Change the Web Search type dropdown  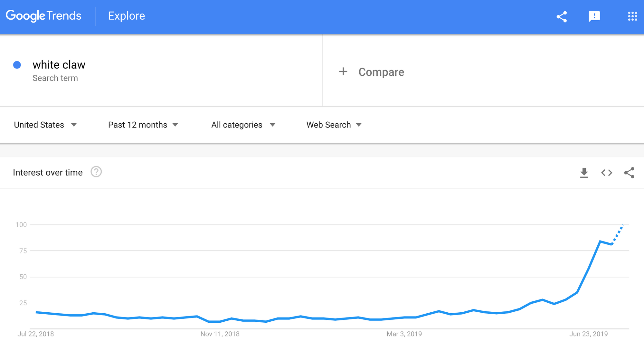click(x=334, y=125)
